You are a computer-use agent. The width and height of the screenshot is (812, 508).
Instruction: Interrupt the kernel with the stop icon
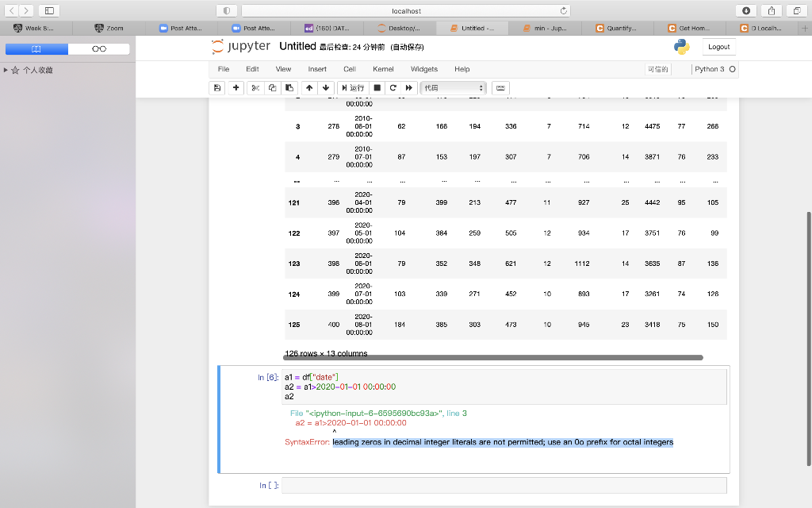pyautogui.click(x=376, y=87)
